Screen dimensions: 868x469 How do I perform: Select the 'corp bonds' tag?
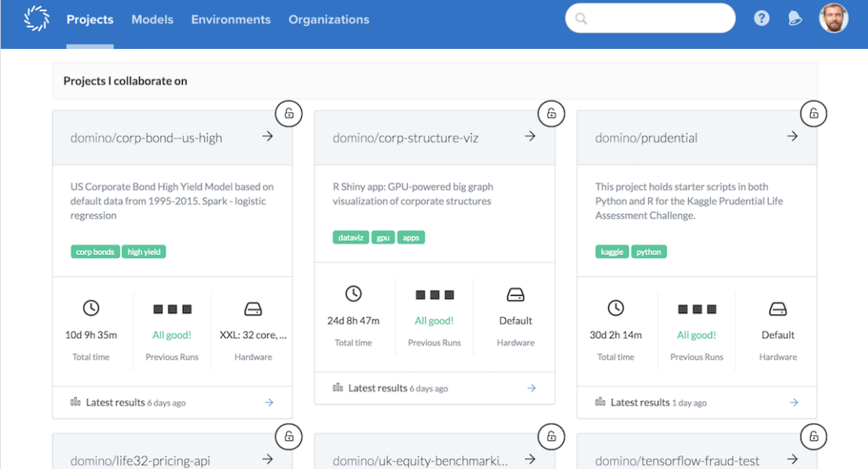tap(95, 252)
